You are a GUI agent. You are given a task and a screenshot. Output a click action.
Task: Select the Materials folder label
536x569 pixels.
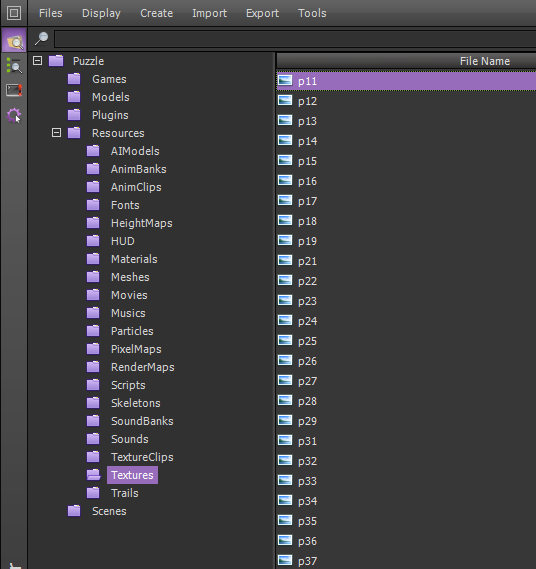coord(134,259)
